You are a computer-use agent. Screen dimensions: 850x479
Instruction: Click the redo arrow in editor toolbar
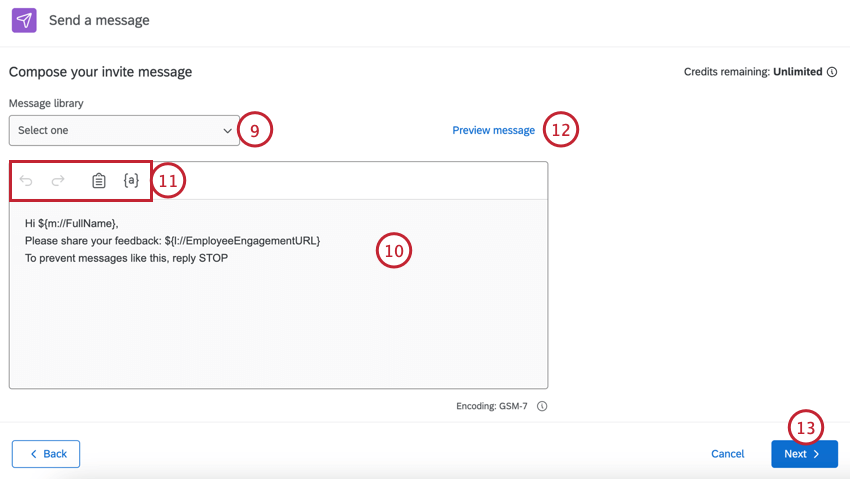tap(58, 180)
